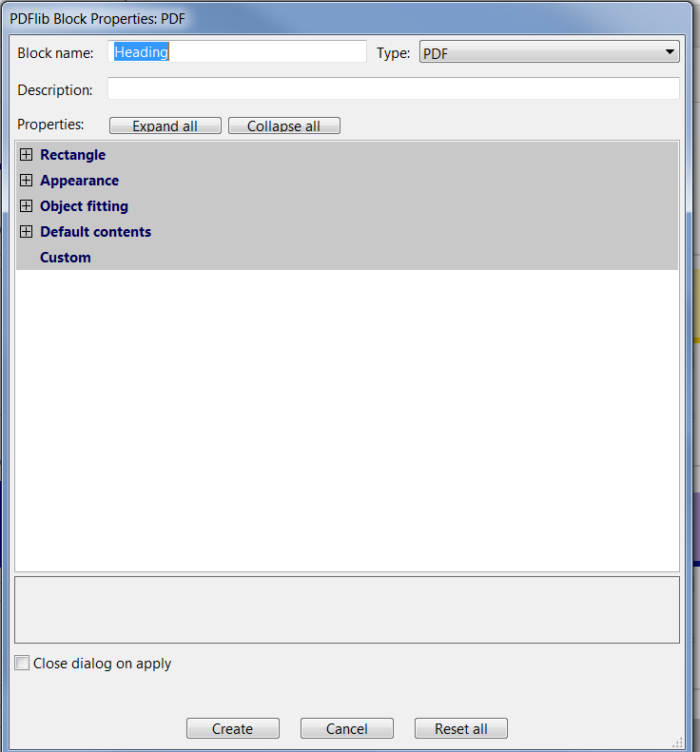
Task: Click the Collapse all button
Action: pos(284,125)
